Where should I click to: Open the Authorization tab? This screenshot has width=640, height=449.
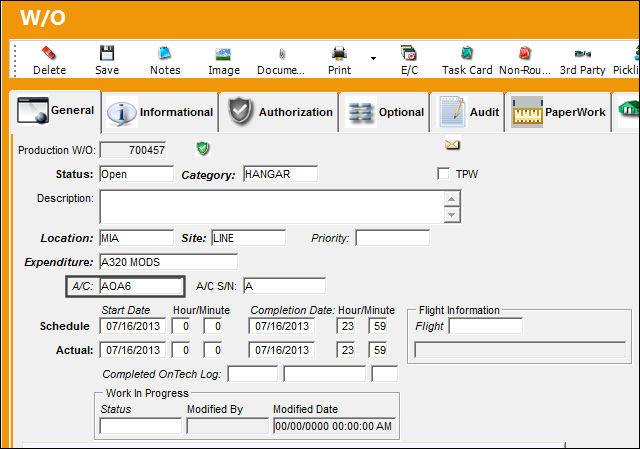click(280, 112)
